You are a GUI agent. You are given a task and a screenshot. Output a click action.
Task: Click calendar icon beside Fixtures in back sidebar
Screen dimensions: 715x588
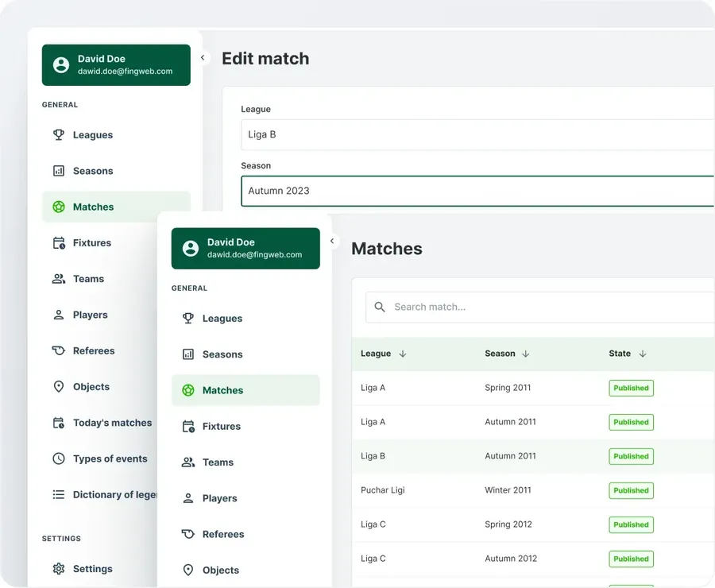59,243
